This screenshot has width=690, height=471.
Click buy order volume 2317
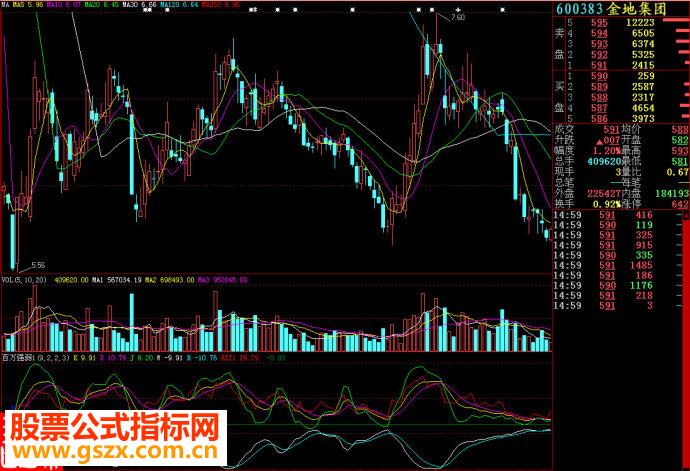(x=643, y=97)
